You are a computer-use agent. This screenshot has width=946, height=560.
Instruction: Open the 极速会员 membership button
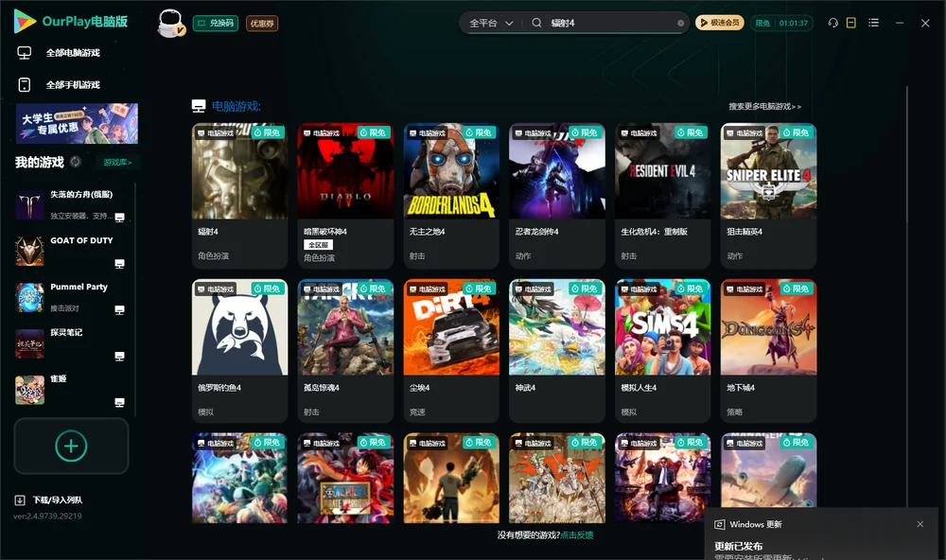pos(720,23)
